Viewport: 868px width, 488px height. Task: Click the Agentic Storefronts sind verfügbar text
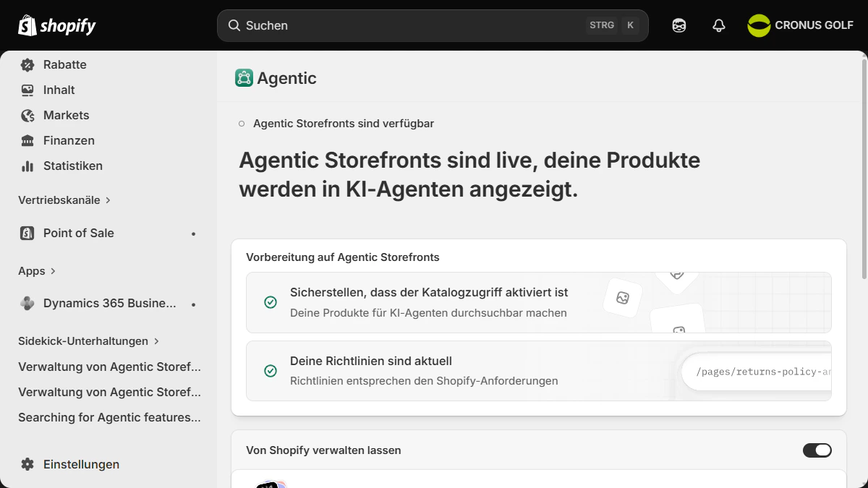point(344,124)
